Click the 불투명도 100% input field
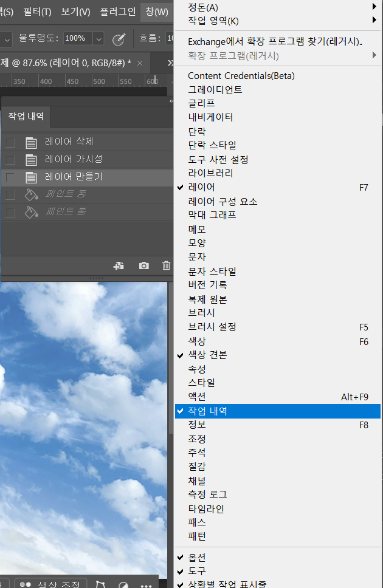383x588 pixels. 78,39
